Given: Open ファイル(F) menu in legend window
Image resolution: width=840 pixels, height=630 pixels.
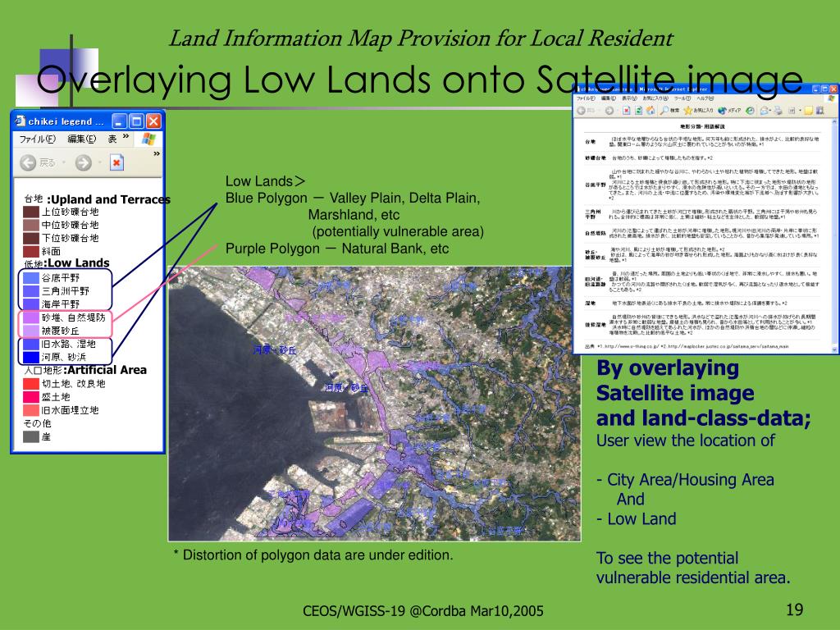Looking at the screenshot, I should tap(38, 139).
